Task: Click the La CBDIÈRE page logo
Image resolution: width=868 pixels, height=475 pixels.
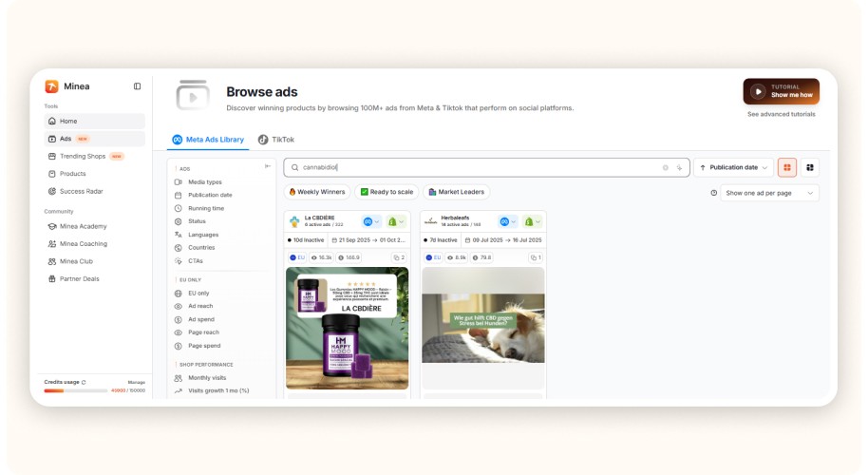Action: [x=294, y=221]
